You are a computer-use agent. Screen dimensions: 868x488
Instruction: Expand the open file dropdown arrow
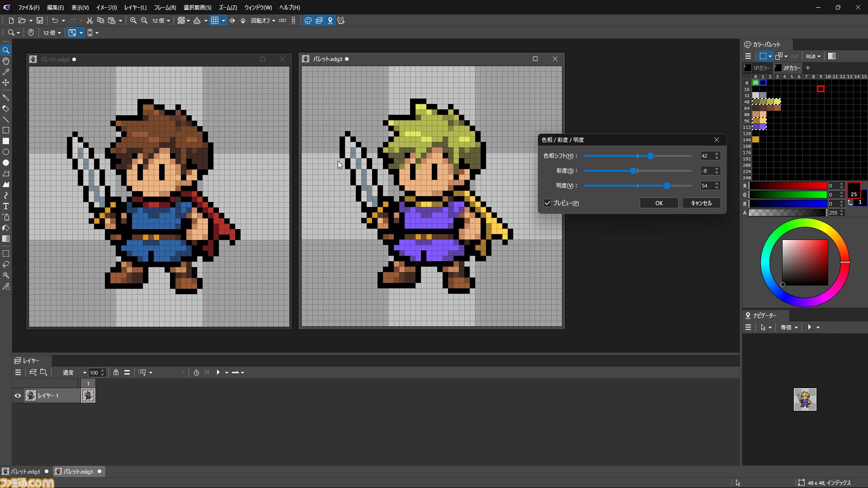click(x=31, y=20)
